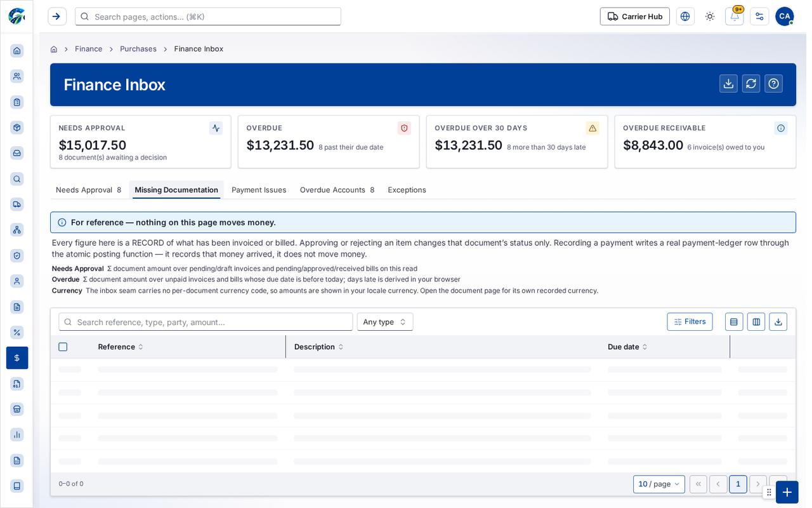Open the sidebar magnifier search icon

coord(17,179)
